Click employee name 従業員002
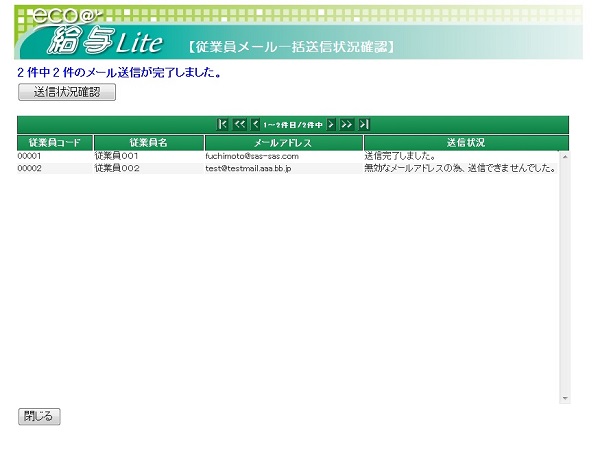This screenshot has height=454, width=600. [117, 168]
